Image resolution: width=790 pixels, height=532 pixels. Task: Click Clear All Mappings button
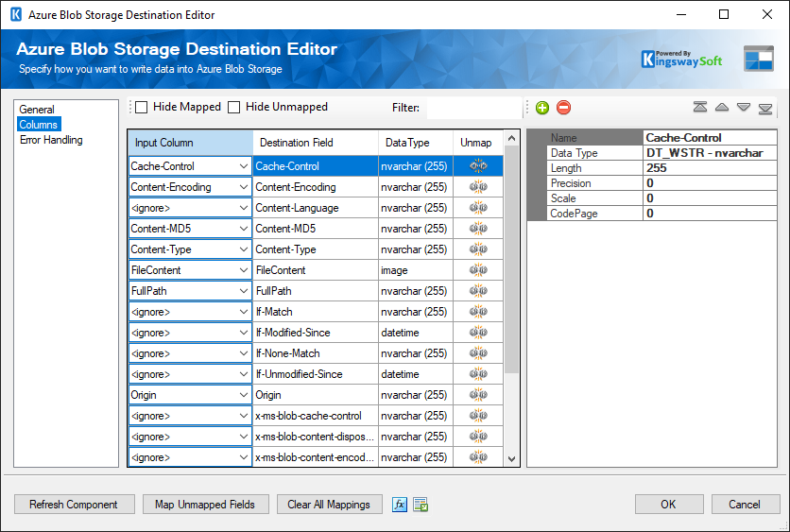click(x=329, y=505)
